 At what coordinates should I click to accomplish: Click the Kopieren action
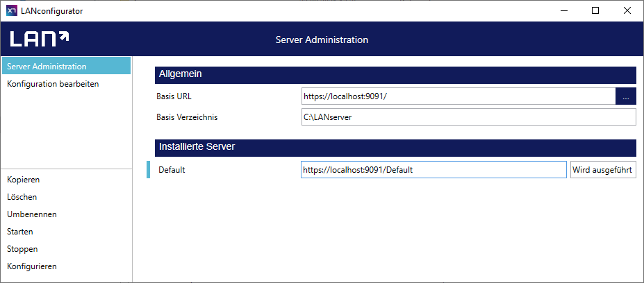[23, 180]
